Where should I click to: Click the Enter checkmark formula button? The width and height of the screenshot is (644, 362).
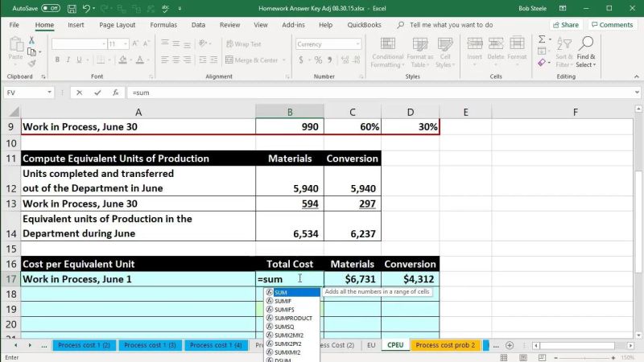coord(97,93)
